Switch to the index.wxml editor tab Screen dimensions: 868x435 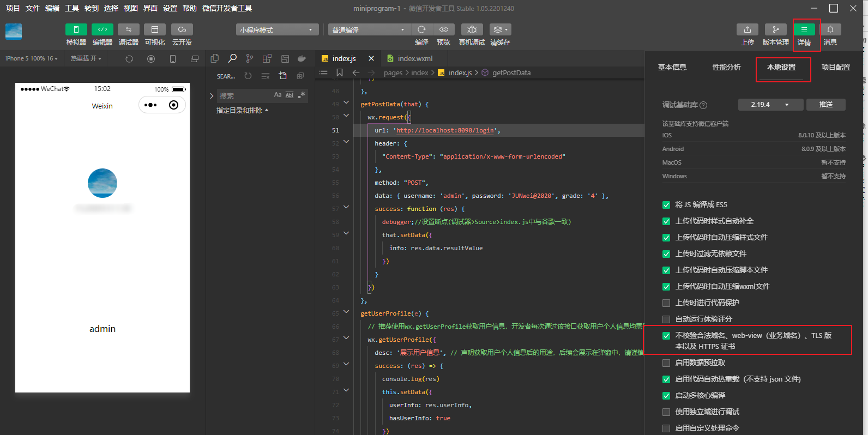point(414,58)
